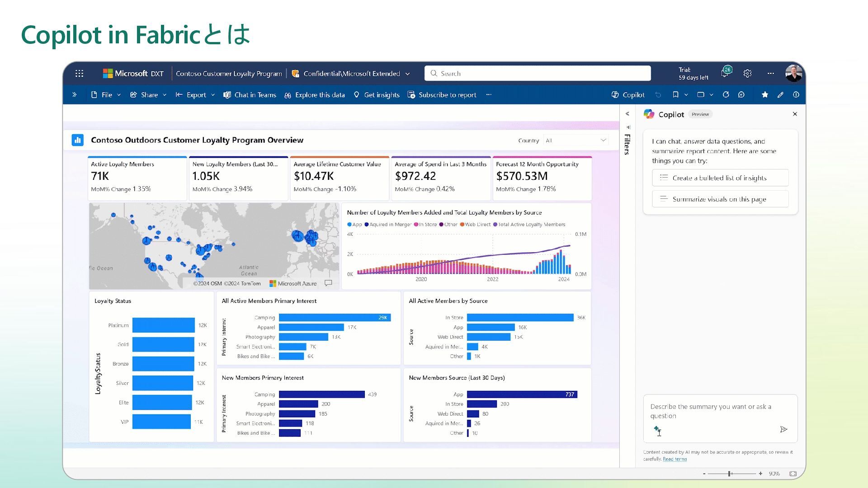The image size is (868, 488).
Task: Click the Filters pane label
Action: pos(627,145)
